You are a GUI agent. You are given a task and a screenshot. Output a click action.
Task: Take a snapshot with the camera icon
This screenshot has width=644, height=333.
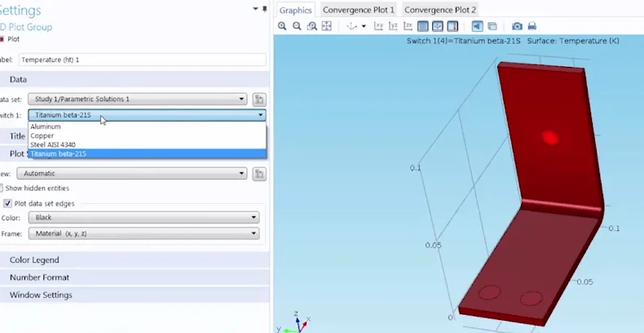tap(517, 27)
